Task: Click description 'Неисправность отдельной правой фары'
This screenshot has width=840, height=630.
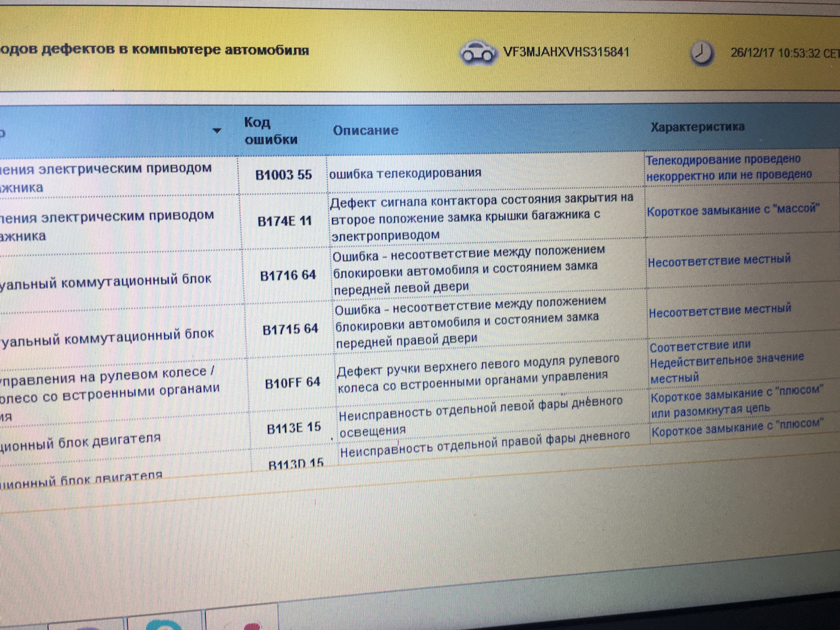Action: pos(485,443)
